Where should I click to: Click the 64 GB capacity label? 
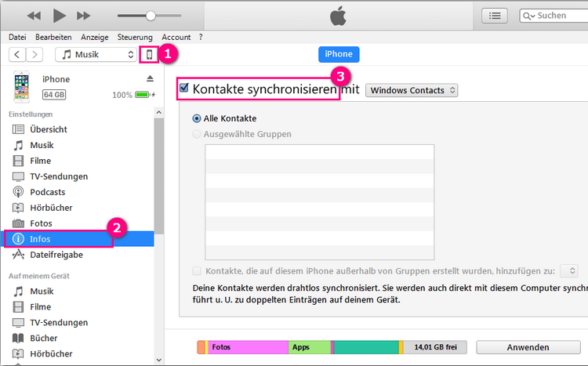point(54,95)
